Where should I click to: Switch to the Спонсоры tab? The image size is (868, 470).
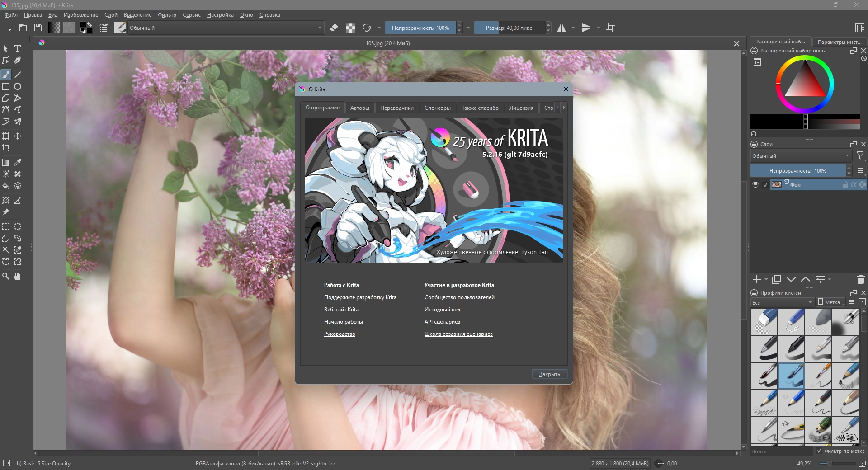(x=438, y=108)
